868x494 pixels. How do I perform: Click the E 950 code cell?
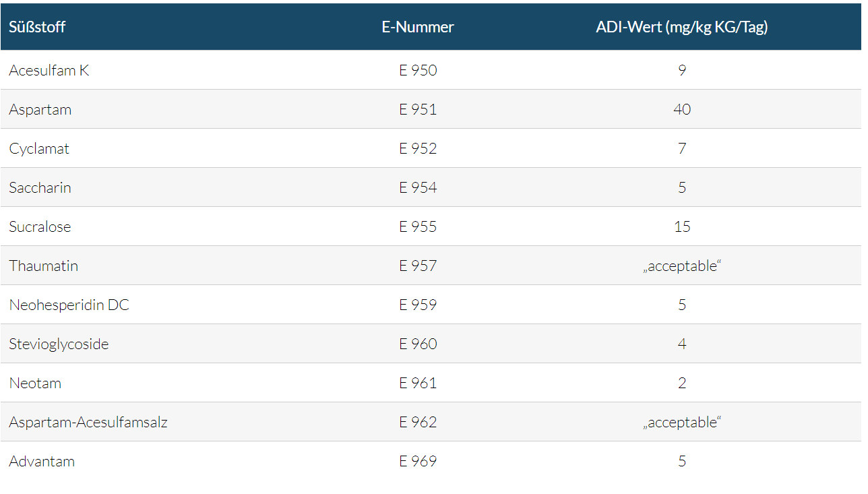[x=418, y=70]
